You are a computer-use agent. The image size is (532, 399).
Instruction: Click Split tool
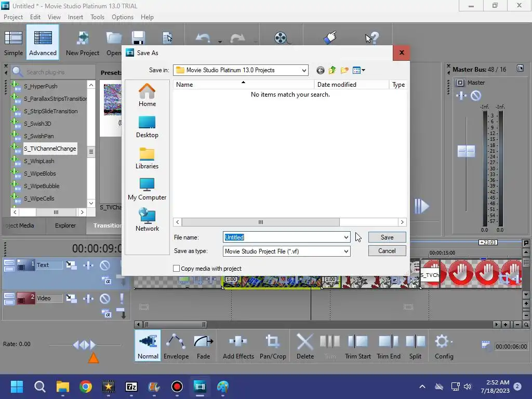415,347
